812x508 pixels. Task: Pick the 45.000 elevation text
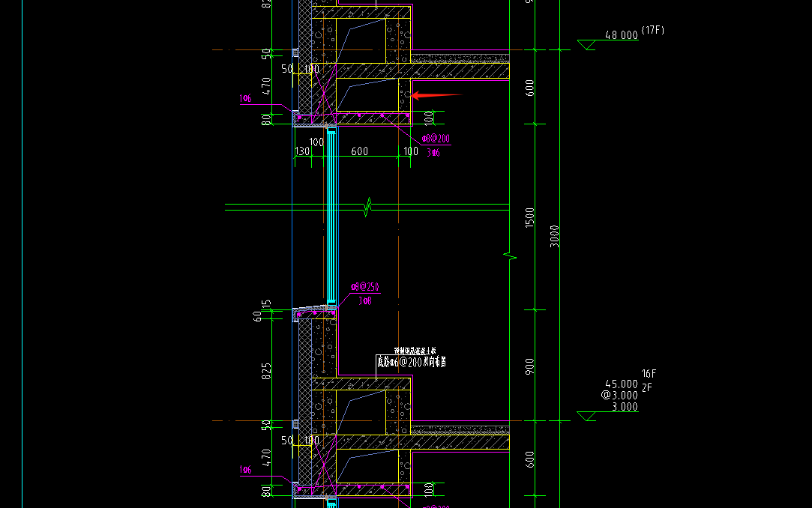pos(621,384)
